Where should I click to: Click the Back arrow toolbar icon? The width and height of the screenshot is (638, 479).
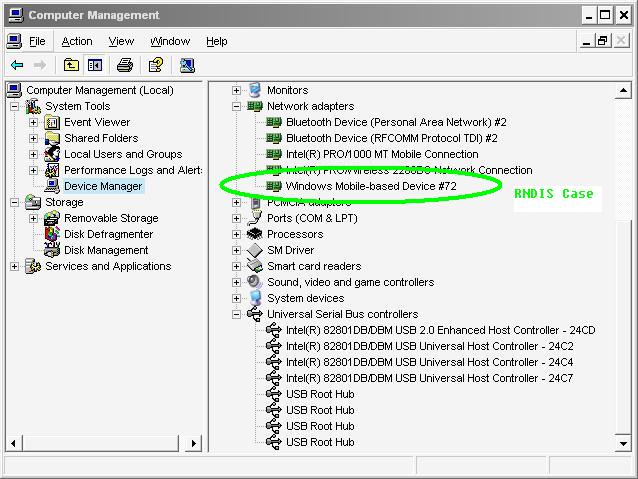point(17,65)
